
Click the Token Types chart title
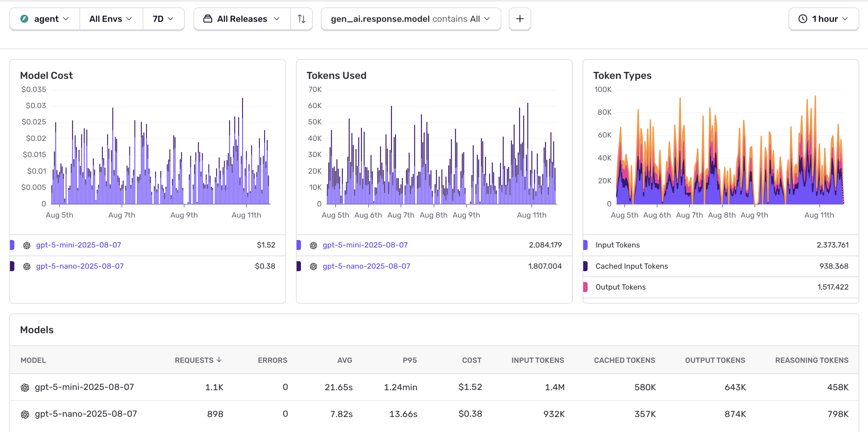coord(622,75)
